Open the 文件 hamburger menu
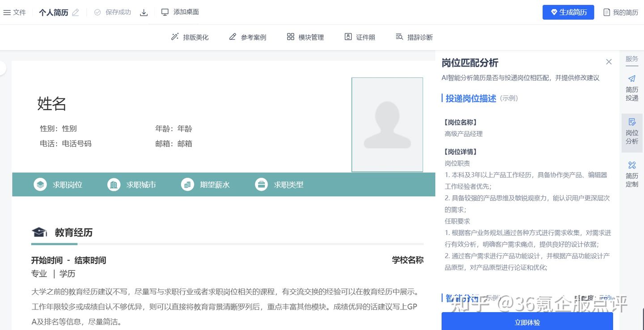The width and height of the screenshot is (644, 330). click(x=14, y=12)
